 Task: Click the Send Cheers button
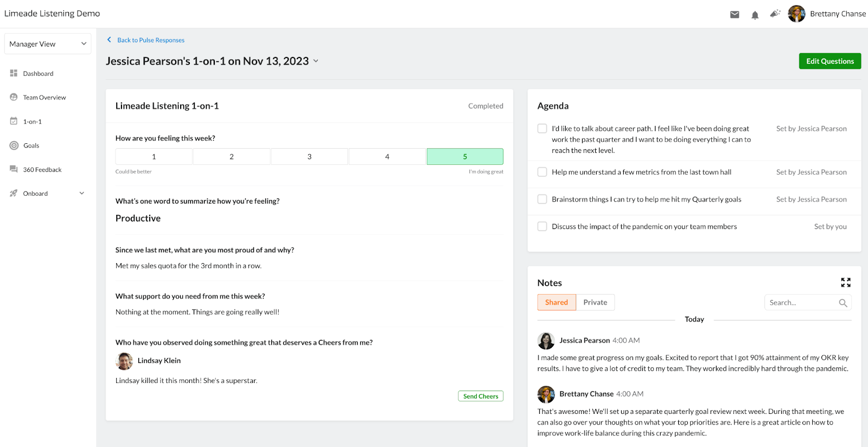[x=481, y=396]
